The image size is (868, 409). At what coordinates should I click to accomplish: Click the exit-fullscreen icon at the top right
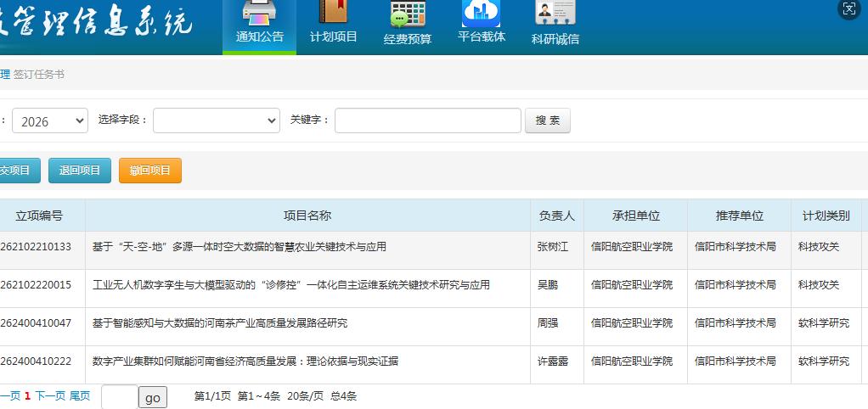[x=848, y=8]
